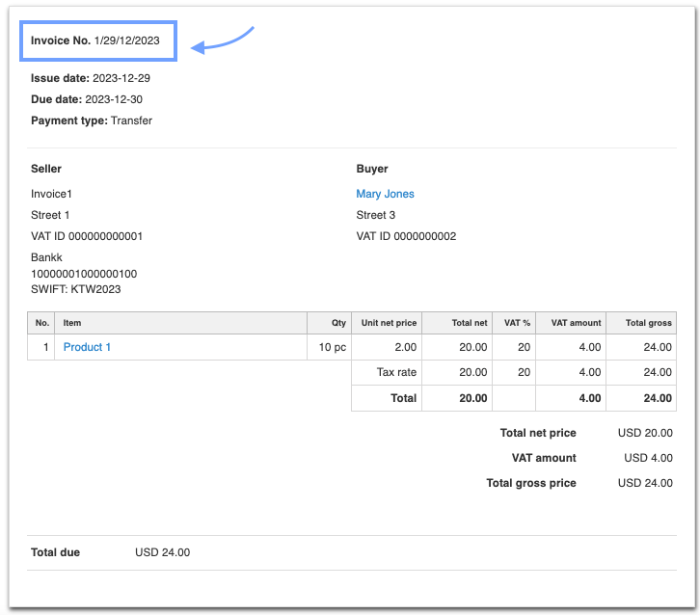The image size is (700, 615).
Task: Click the Unit net price column header
Action: tap(389, 323)
